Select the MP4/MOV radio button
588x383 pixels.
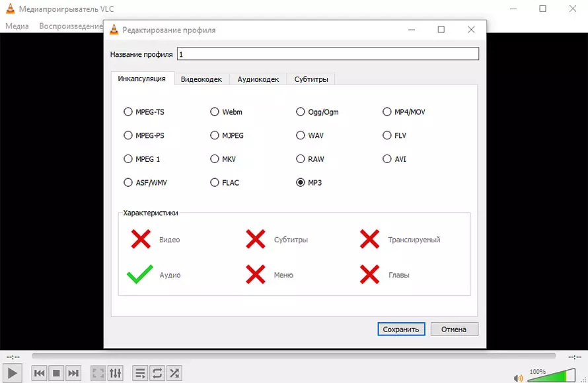tap(386, 112)
